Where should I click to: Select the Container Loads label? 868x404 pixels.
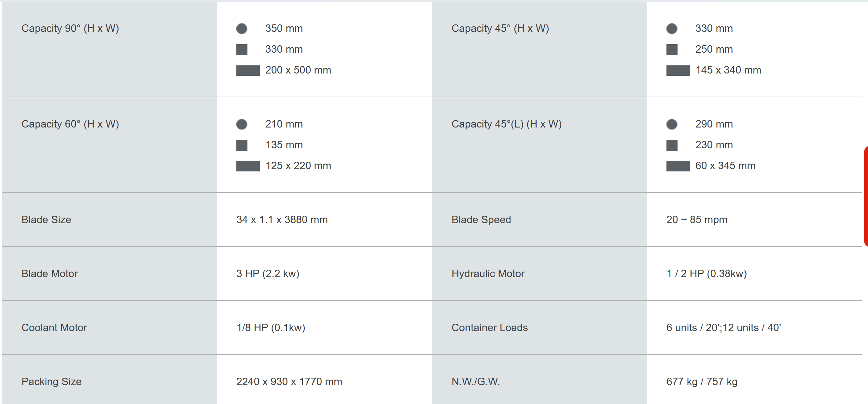coord(489,327)
